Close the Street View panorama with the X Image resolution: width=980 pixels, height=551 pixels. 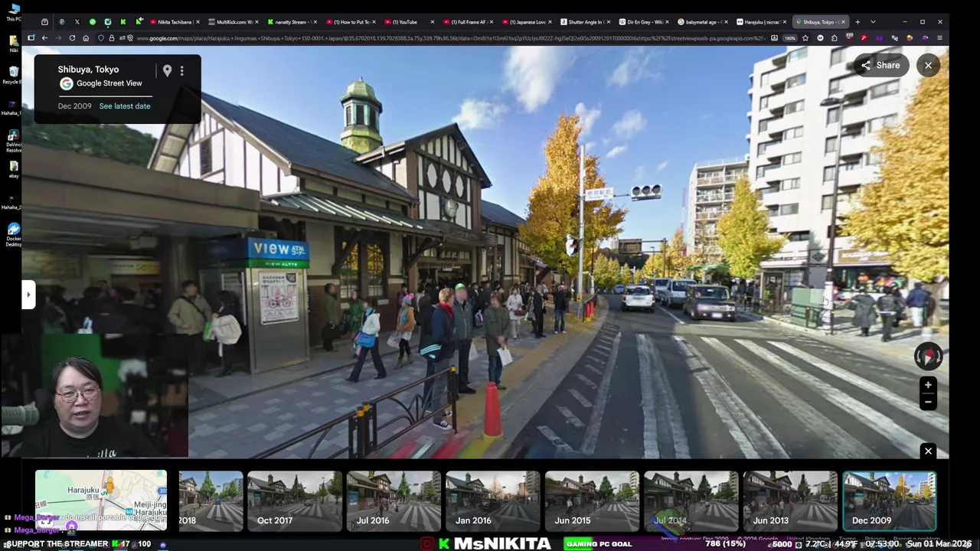pos(928,65)
